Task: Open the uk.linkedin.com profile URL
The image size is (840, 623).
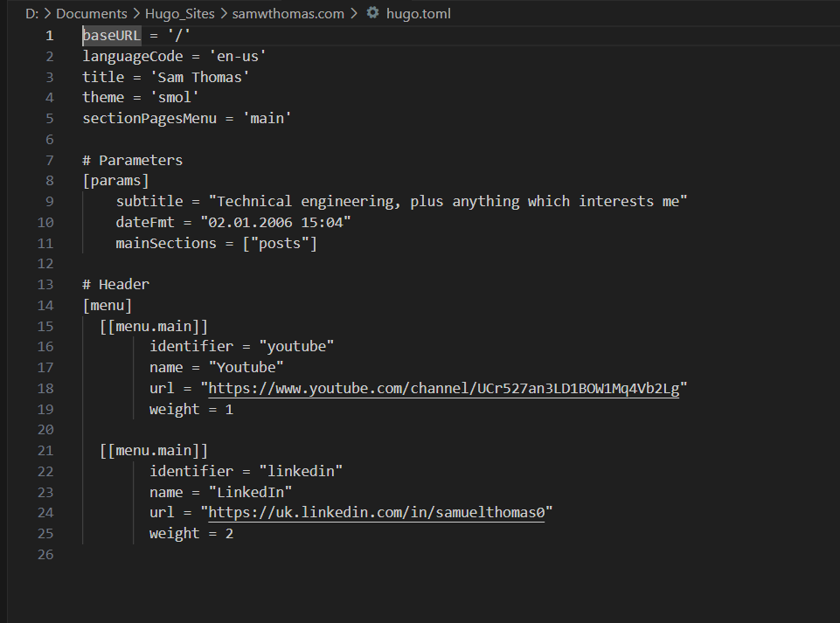Action: click(376, 513)
